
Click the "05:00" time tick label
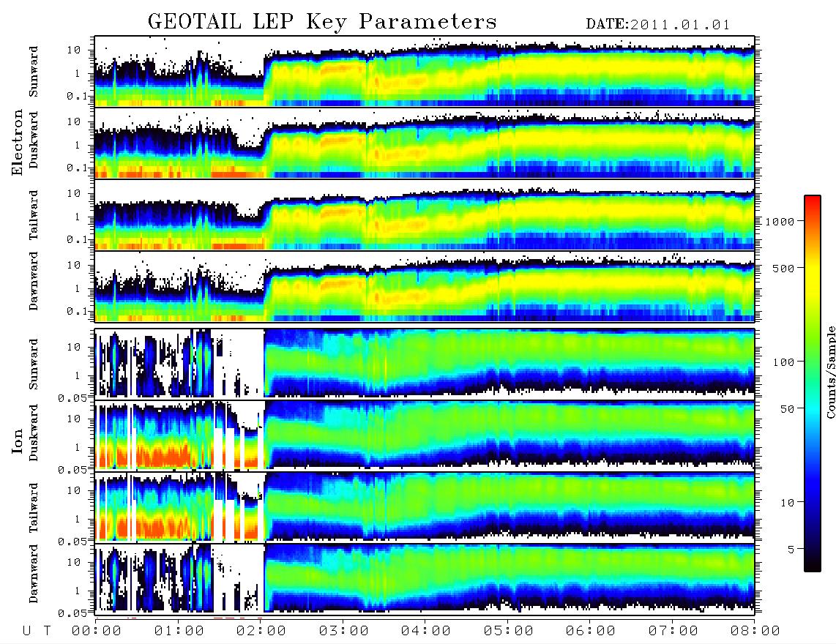click(x=509, y=632)
